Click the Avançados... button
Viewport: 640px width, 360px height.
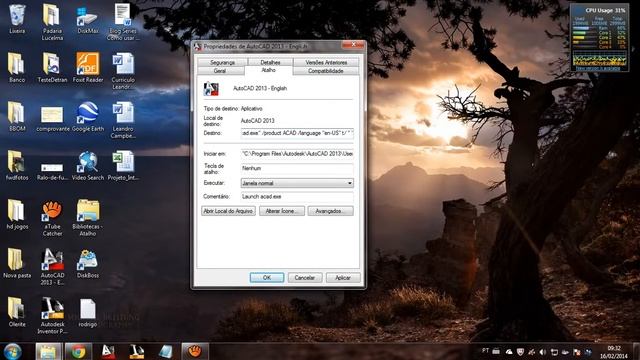tap(330, 211)
